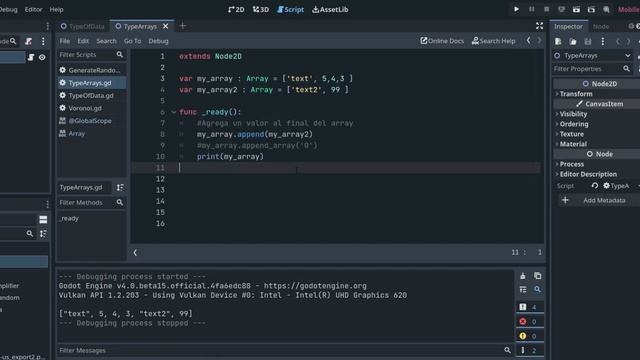This screenshot has height=360, width=640.
Task: Click the Filter Methods field
Action: click(x=91, y=202)
